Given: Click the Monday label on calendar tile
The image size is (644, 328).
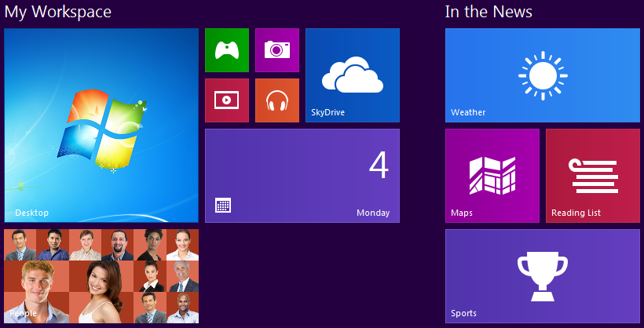Looking at the screenshot, I should [373, 213].
